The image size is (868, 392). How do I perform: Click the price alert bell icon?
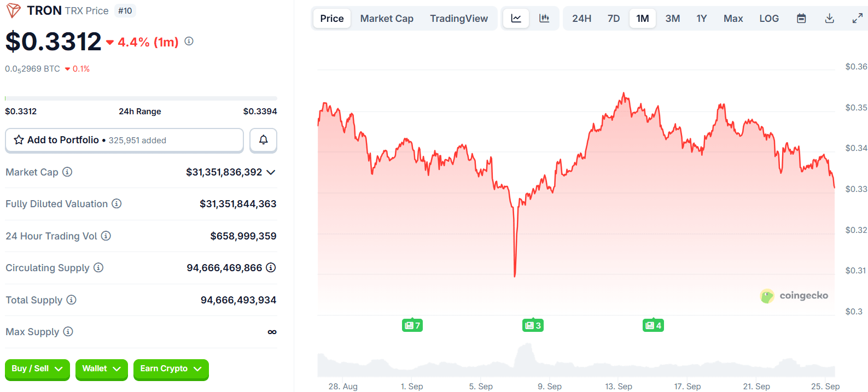pos(263,140)
